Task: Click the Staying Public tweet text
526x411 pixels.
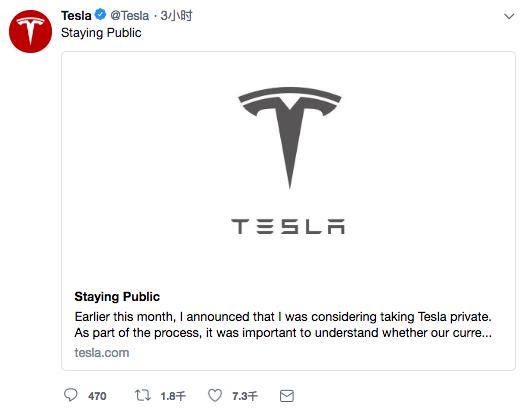Action: (x=101, y=33)
